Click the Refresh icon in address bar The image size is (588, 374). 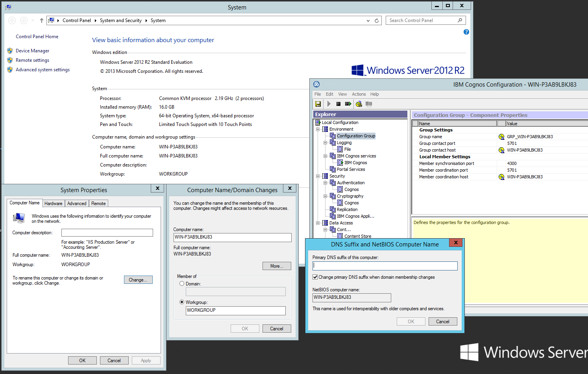point(377,20)
